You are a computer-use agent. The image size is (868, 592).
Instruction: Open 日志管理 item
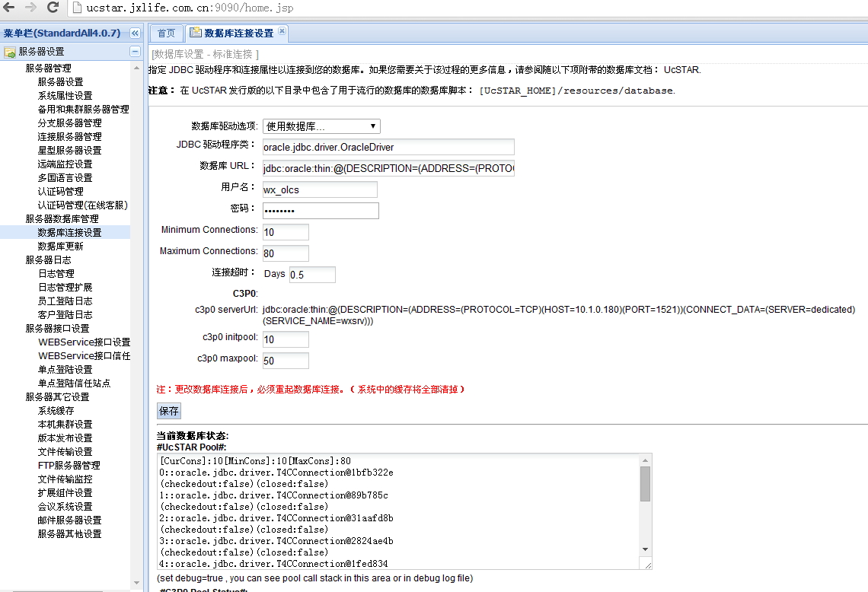[x=56, y=274]
